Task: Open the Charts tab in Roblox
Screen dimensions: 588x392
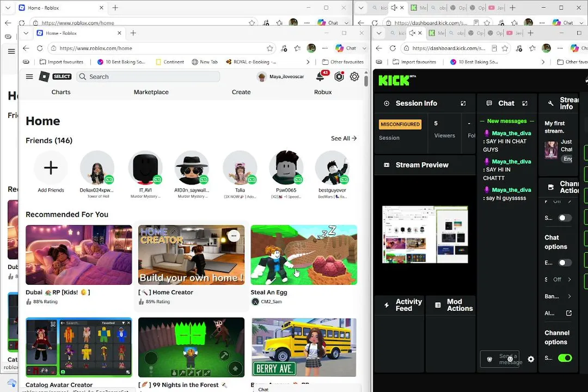Action: (61, 92)
